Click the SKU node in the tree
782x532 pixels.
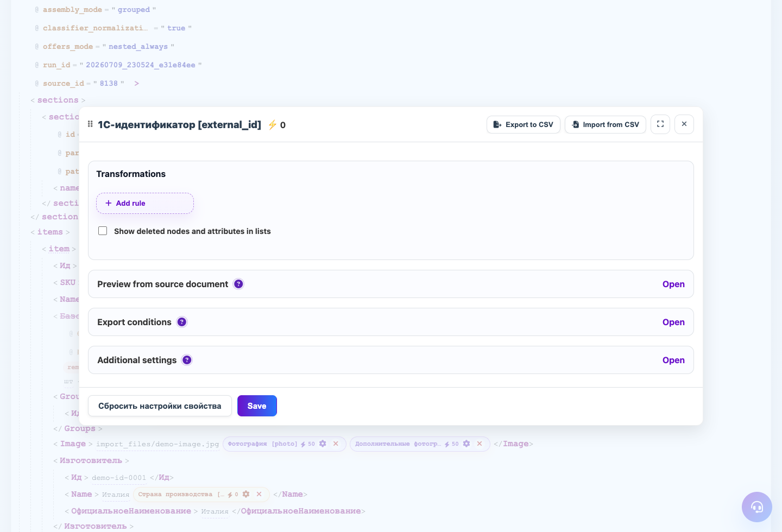pos(68,282)
